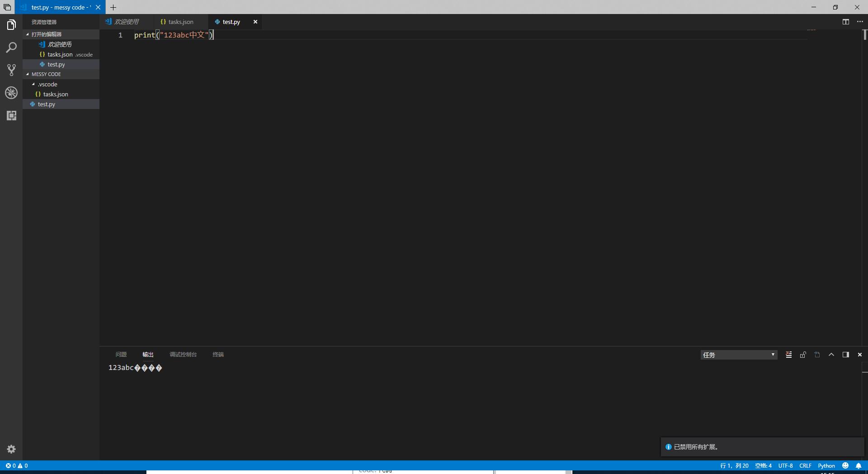Switch to the 终端 panel tab
868x474 pixels.
coord(218,355)
